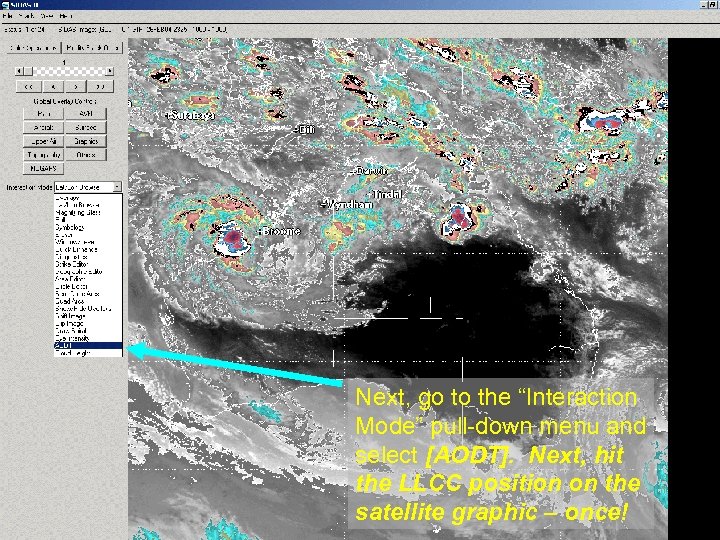Open the Help menu
Viewport: 720px width, 540px height.
(x=66, y=16)
